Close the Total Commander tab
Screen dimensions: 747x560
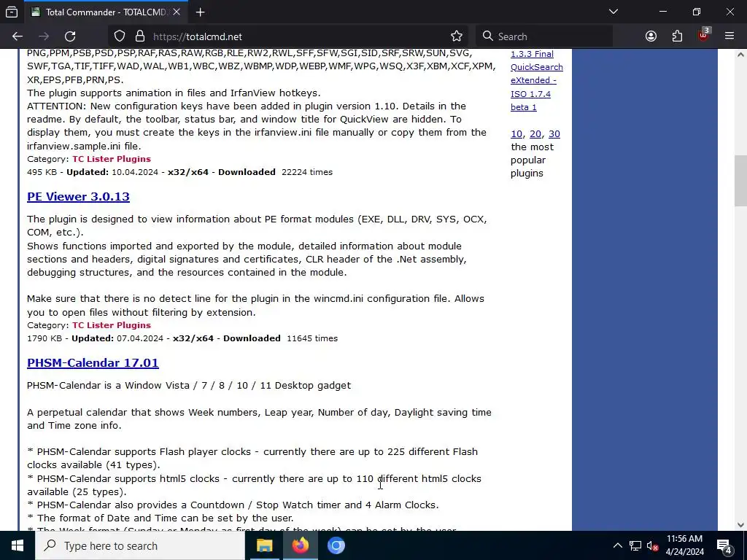pyautogui.click(x=177, y=12)
